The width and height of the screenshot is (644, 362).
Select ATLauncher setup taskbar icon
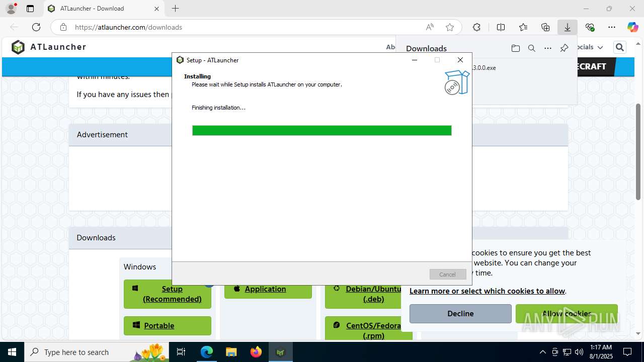click(280, 352)
